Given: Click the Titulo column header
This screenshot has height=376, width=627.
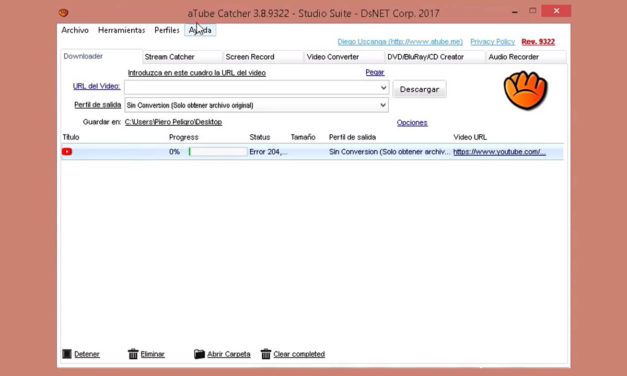Looking at the screenshot, I should click(71, 137).
